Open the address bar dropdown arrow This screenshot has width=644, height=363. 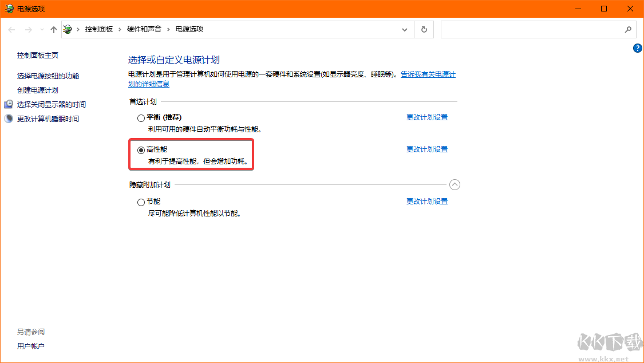[x=404, y=29]
